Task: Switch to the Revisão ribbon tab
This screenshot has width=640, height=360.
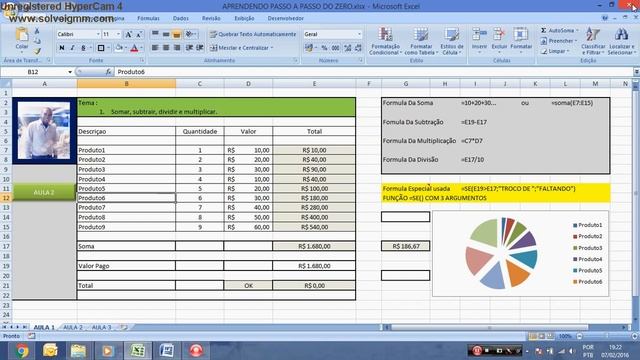Action: pos(211,18)
